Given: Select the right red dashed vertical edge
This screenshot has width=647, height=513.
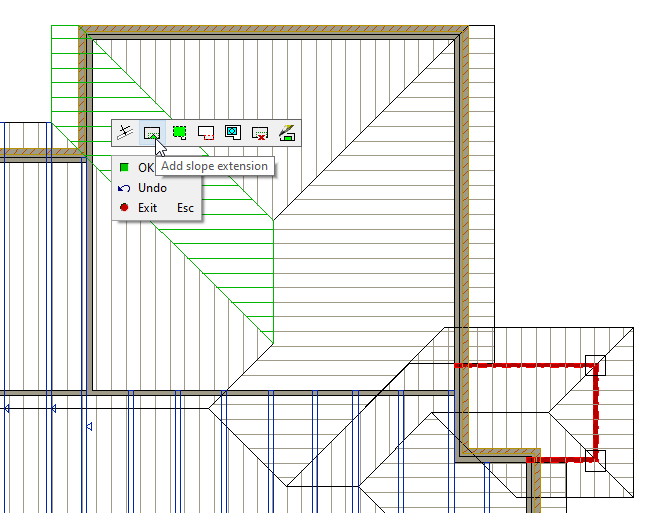Looking at the screenshot, I should (x=595, y=412).
